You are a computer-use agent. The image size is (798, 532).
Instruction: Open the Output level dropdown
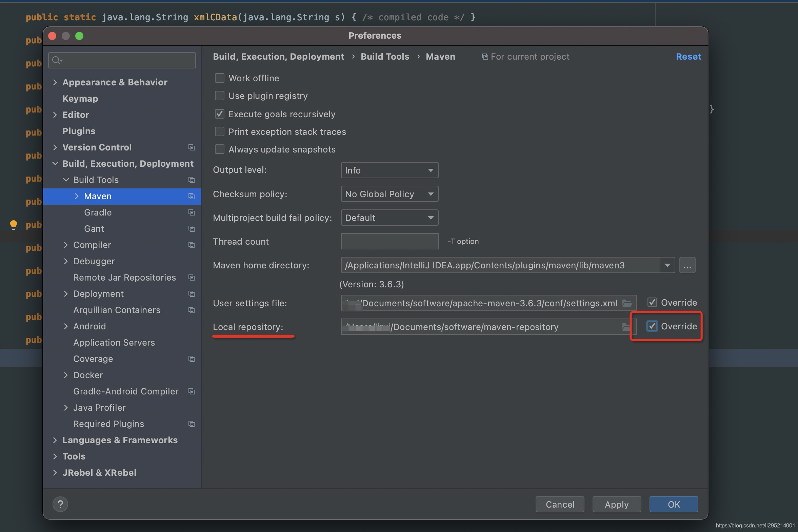[x=389, y=170]
